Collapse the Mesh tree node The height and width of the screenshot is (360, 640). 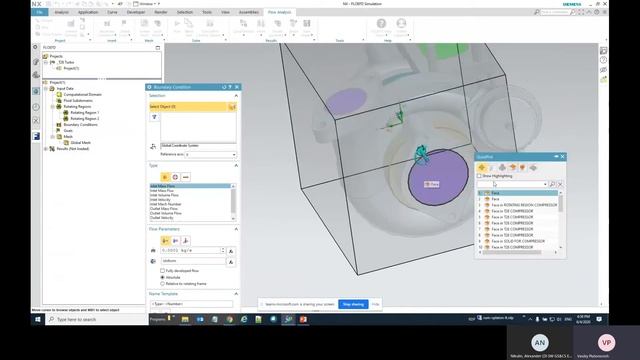pyautogui.click(x=53, y=137)
